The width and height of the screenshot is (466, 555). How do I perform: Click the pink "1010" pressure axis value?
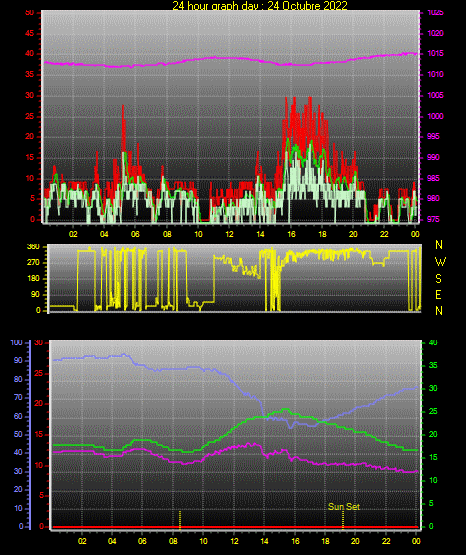click(x=435, y=74)
